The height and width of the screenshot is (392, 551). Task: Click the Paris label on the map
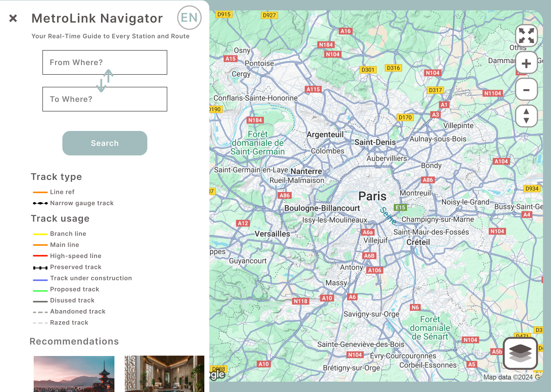pyautogui.click(x=372, y=196)
